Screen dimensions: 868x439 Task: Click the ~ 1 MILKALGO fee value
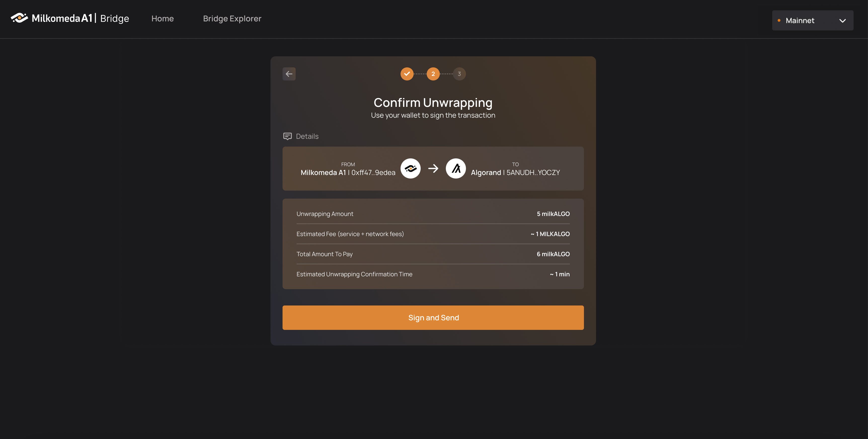click(550, 234)
